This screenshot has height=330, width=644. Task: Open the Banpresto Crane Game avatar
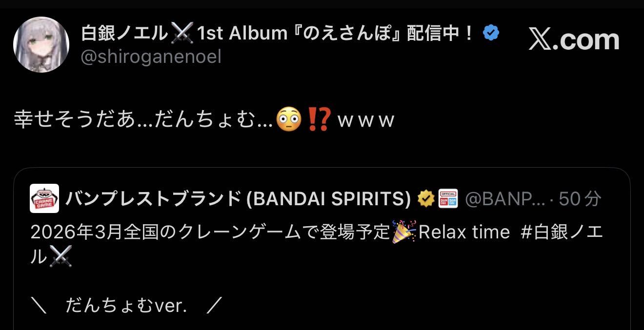pos(44,198)
